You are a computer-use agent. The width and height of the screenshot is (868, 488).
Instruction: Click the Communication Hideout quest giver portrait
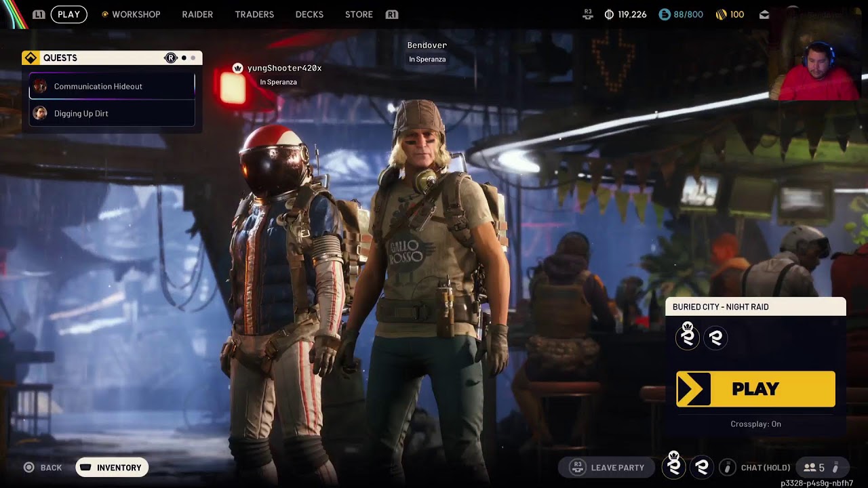[40, 86]
